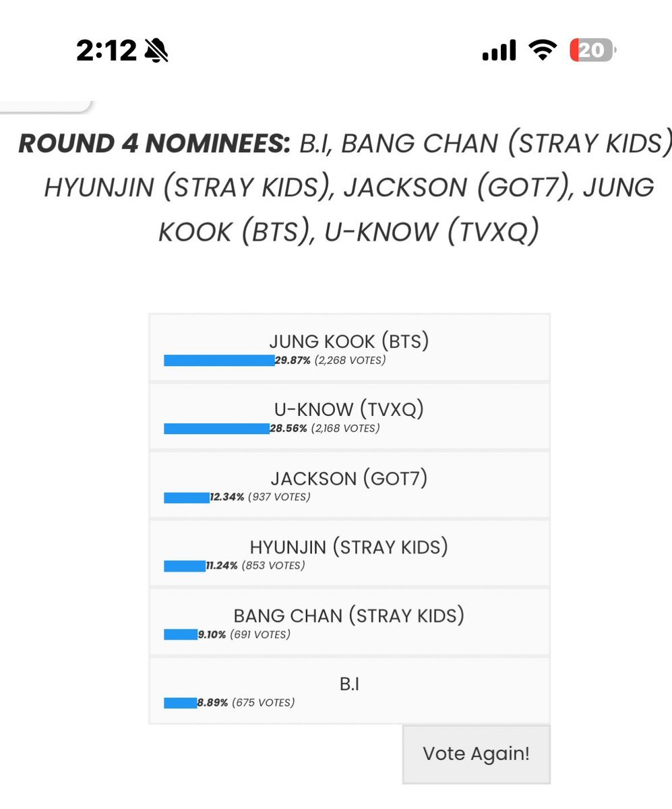
Task: Tap the muted bell icon in status bar
Action: point(156,50)
